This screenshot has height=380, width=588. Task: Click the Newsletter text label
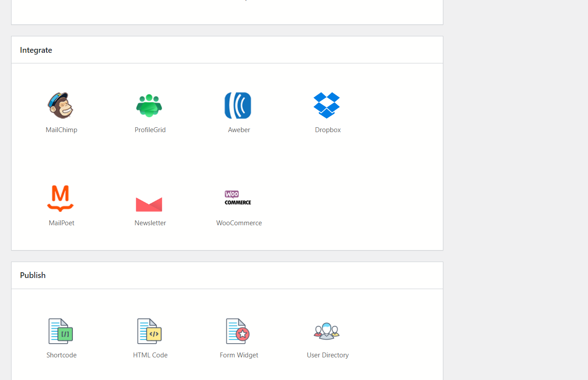pos(150,223)
